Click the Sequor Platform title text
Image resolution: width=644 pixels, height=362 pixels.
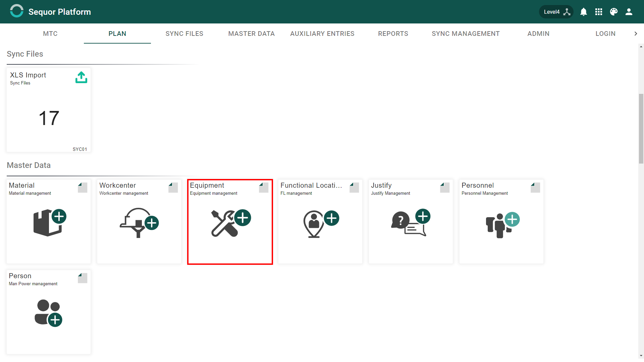click(x=60, y=12)
